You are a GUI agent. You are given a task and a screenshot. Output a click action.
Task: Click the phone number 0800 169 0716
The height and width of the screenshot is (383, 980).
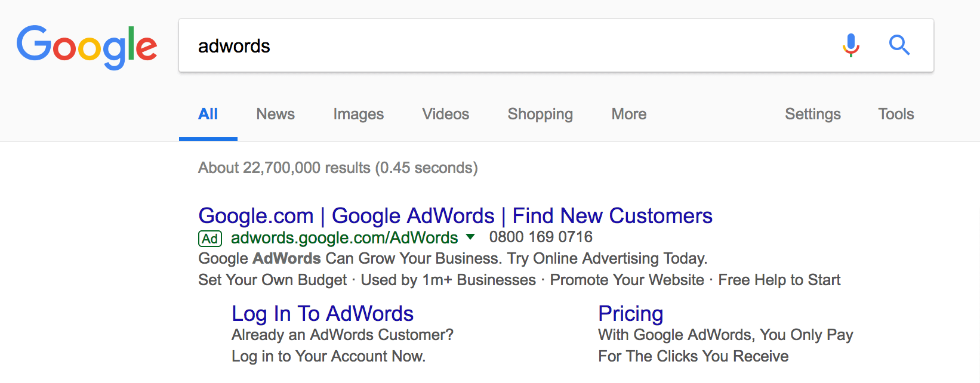pyautogui.click(x=541, y=237)
